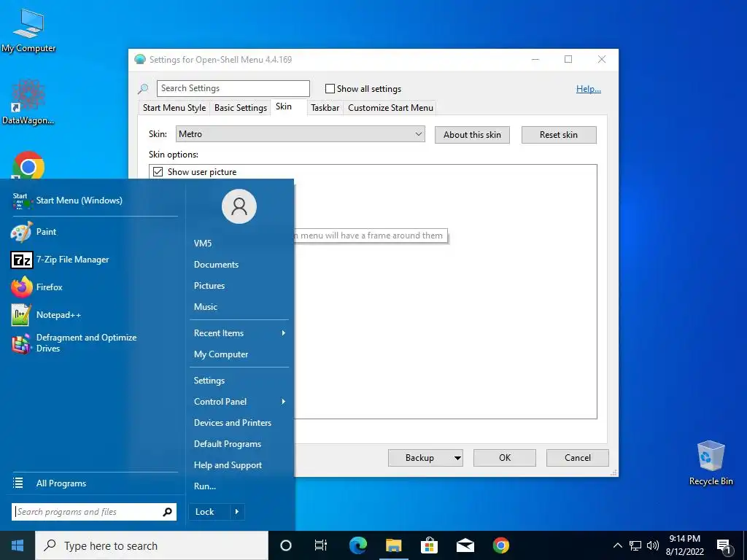747x560 pixels.
Task: Open Mail app from taskbar
Action: click(465, 545)
